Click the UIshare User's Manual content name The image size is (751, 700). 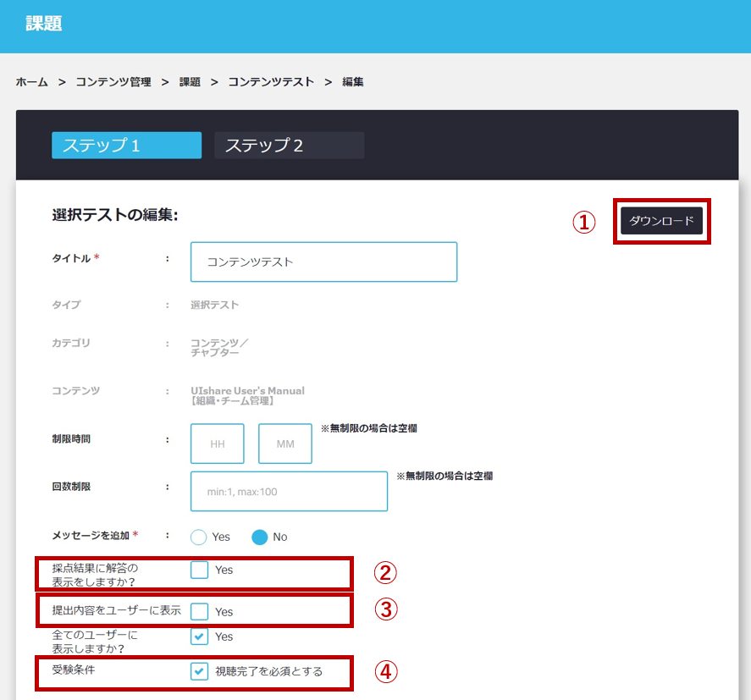247,391
